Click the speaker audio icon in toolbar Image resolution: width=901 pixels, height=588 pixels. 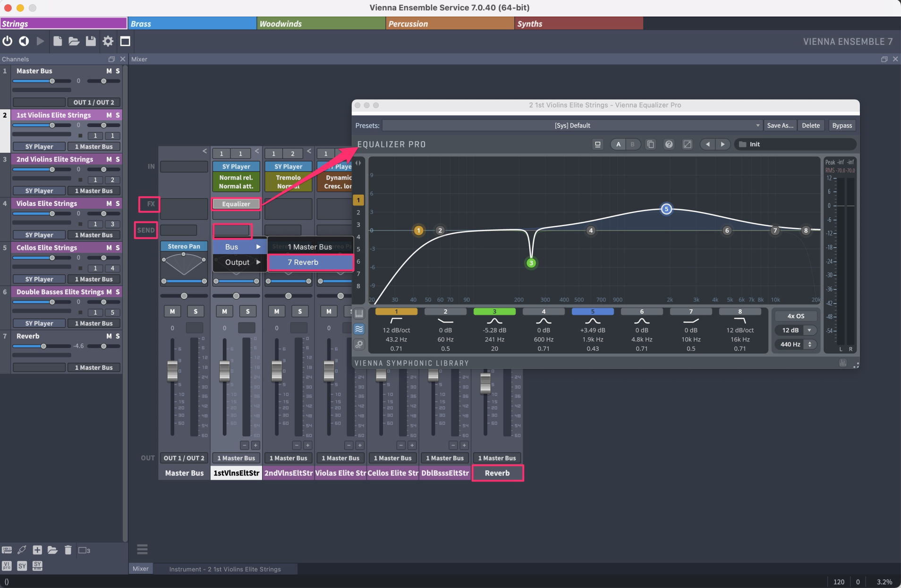[24, 42]
